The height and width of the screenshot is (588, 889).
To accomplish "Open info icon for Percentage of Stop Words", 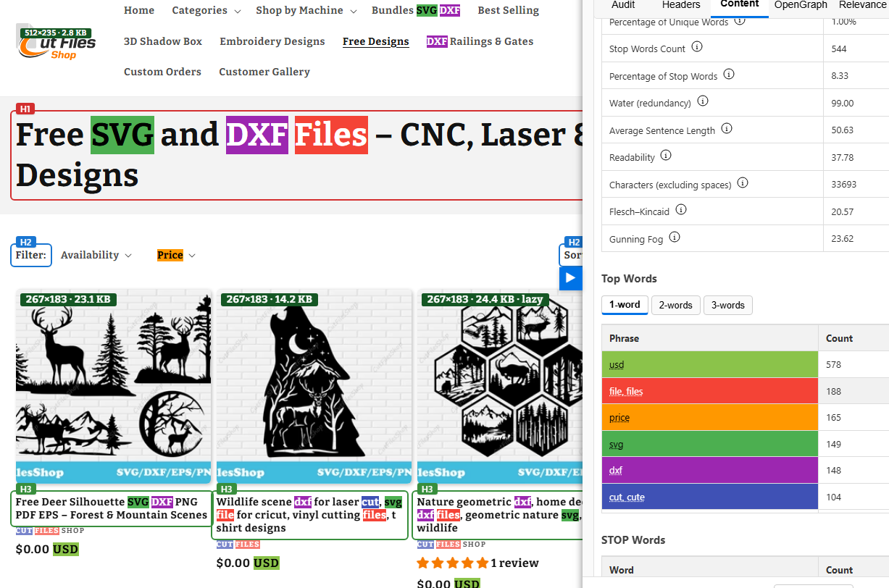I will (x=729, y=75).
